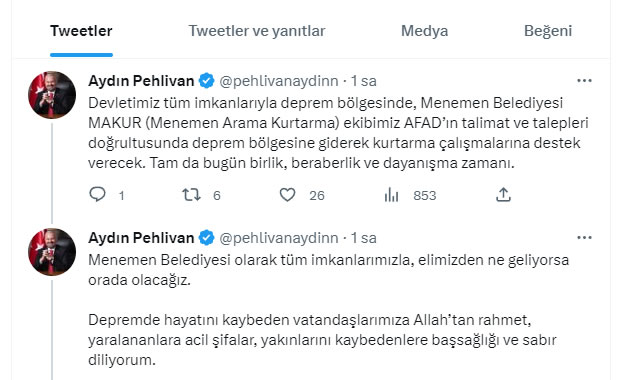Retweet the first tweet about MAKUR

191,195
